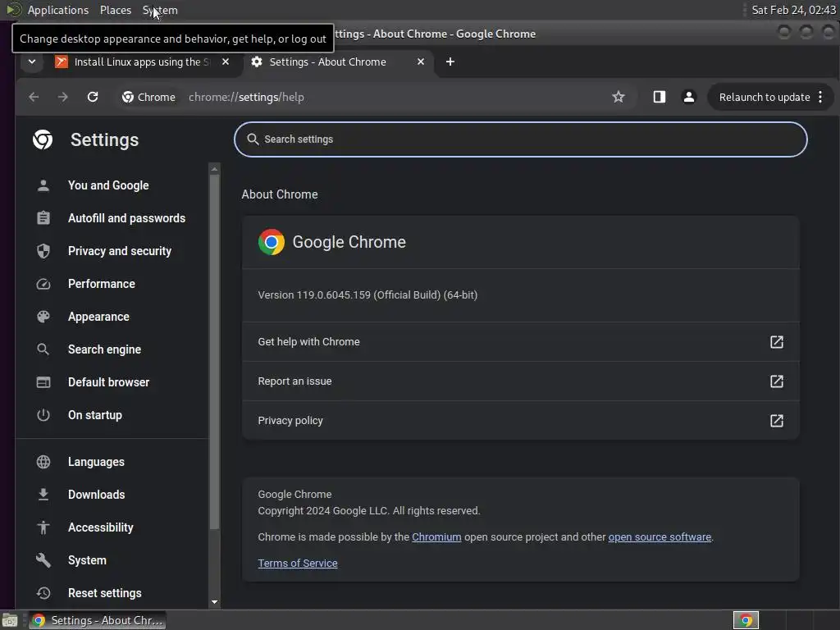
Task: Open Privacy policy external icon
Action: point(776,421)
